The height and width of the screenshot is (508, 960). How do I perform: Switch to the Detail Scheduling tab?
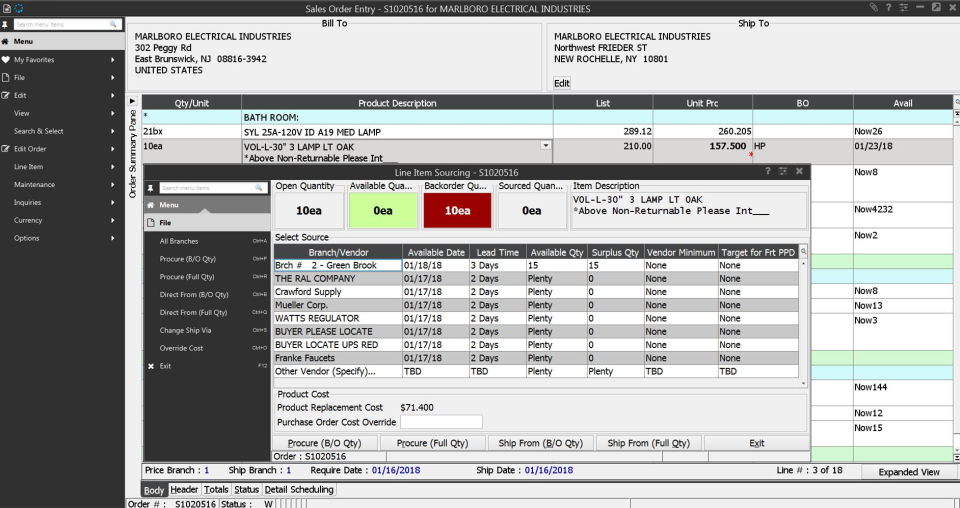(299, 490)
